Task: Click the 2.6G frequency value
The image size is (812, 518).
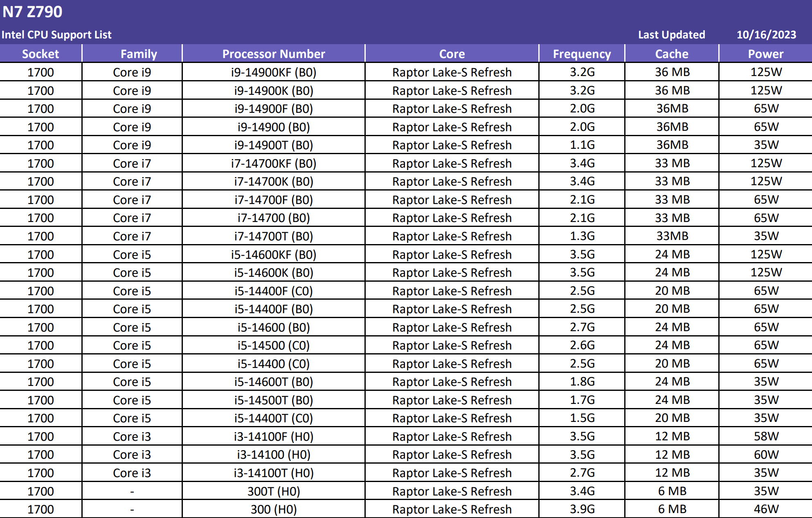Action: tap(582, 345)
